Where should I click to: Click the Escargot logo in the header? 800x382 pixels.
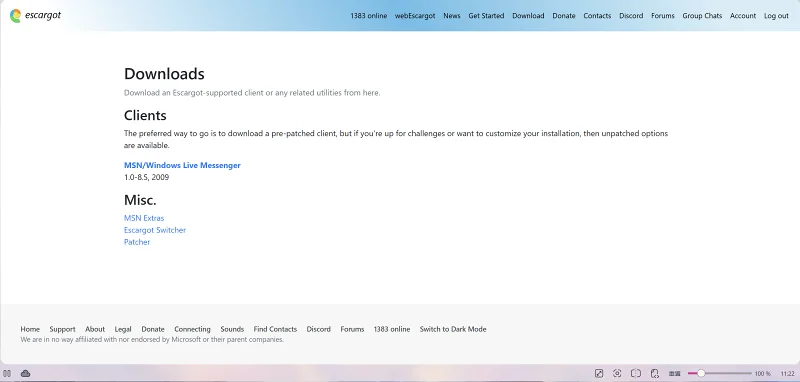35,16
